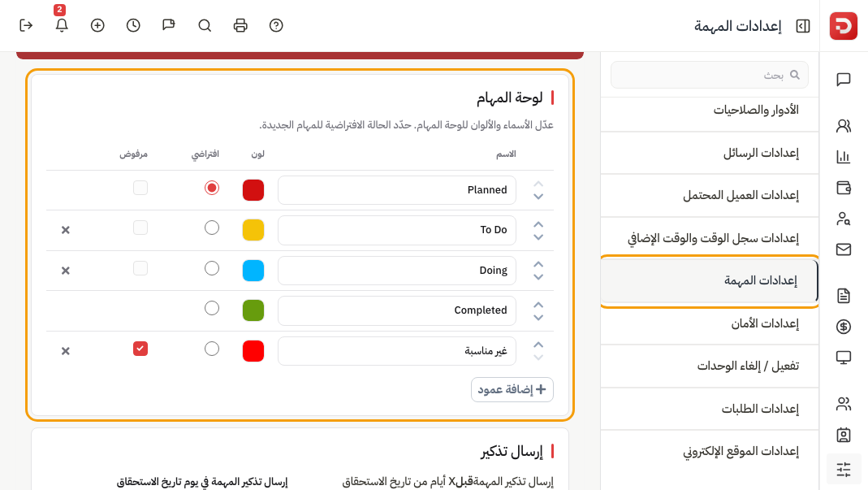Select Doing as default status radio
The height and width of the screenshot is (490, 868).
pos(211,268)
